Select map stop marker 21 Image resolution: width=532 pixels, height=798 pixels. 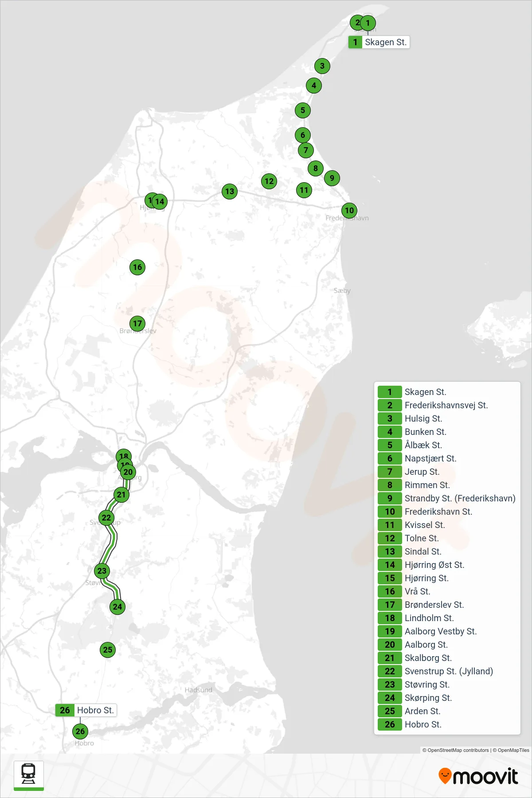tap(121, 495)
